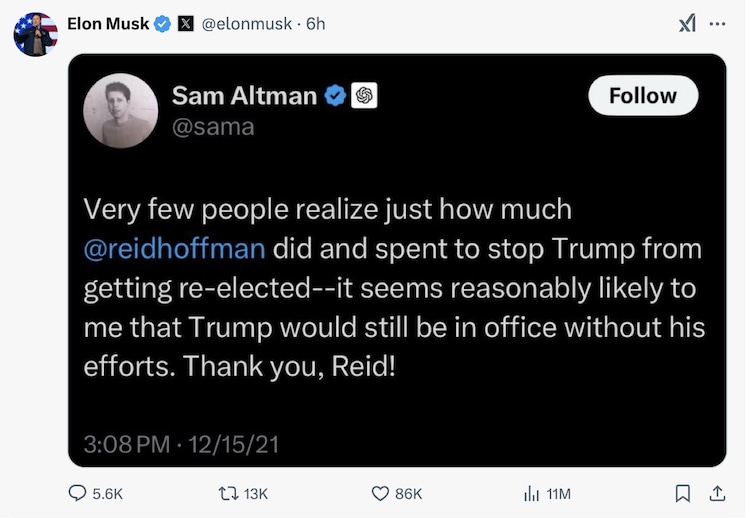Click the reply comment icon
The width and height of the screenshot is (750, 518).
click(x=77, y=493)
